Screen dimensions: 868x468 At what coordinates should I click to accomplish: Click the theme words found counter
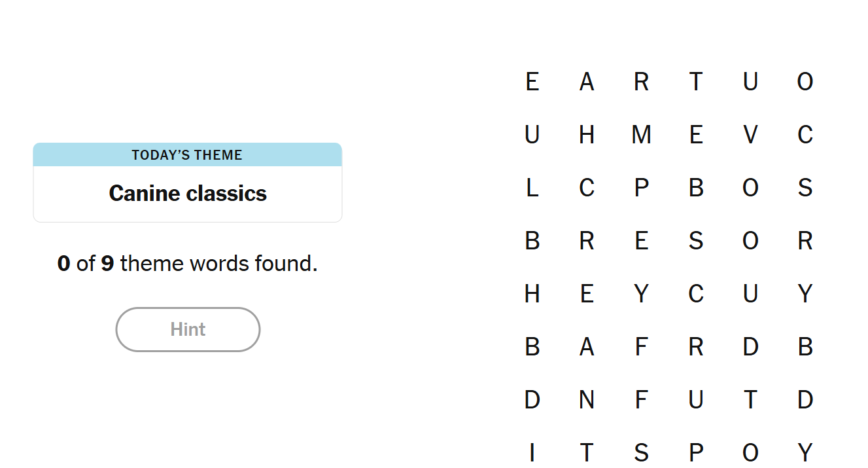point(188,263)
